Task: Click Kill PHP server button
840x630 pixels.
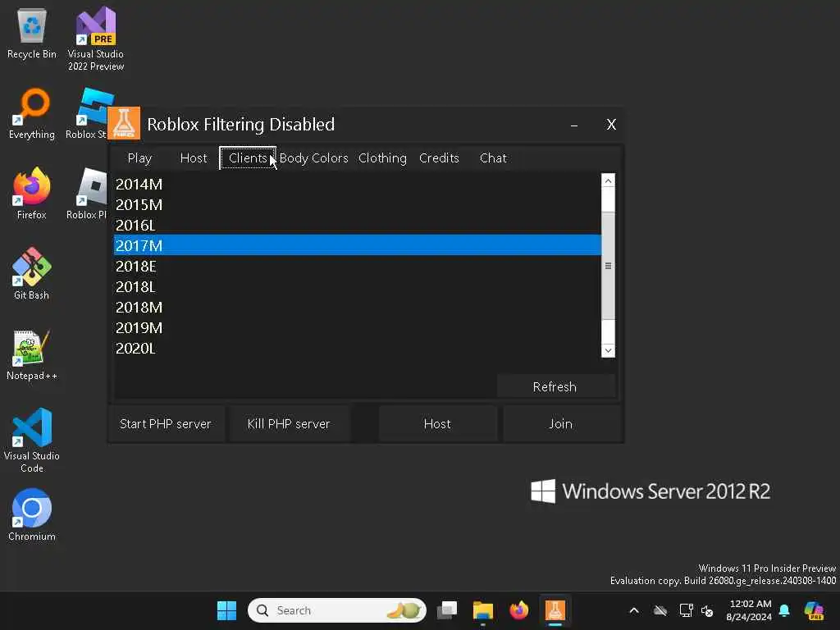Action: coord(289,424)
